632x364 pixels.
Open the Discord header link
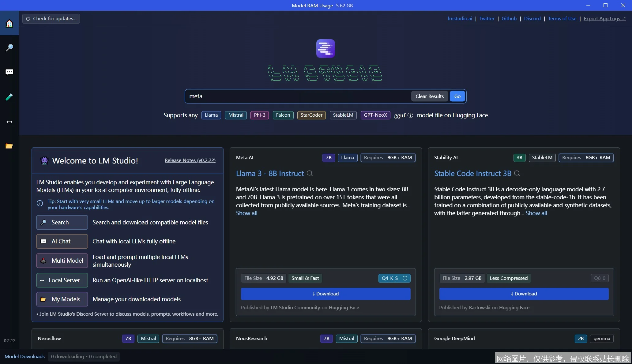click(532, 19)
